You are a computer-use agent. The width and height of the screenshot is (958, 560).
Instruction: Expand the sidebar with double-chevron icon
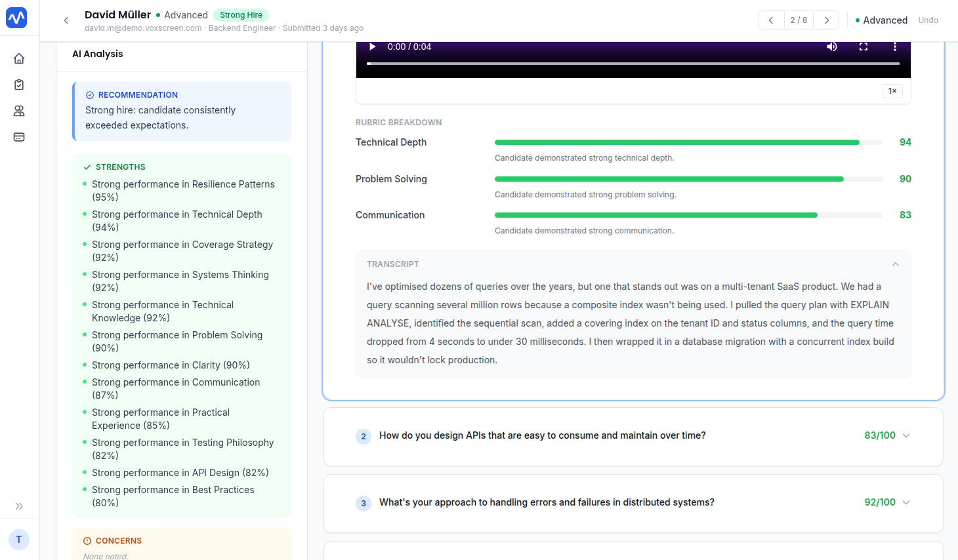(19, 506)
